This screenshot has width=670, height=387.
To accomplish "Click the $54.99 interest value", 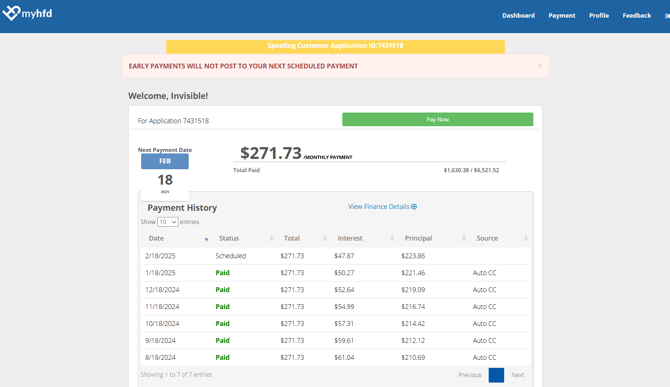I will click(344, 306).
